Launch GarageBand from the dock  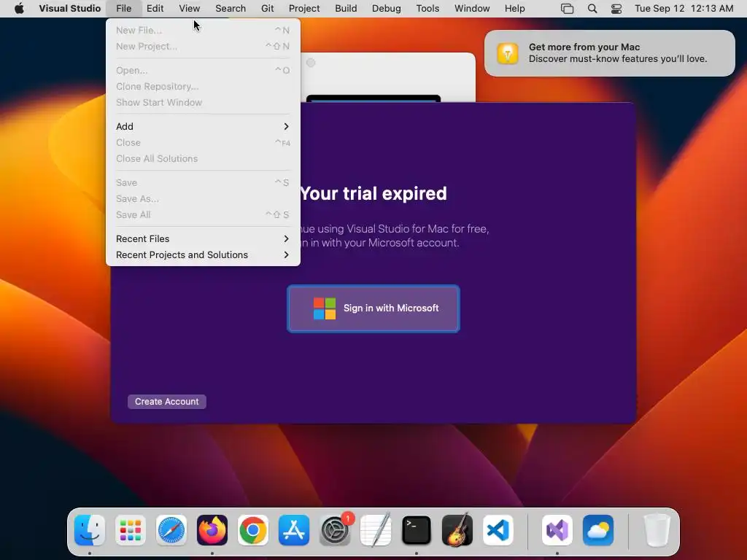pos(457,530)
